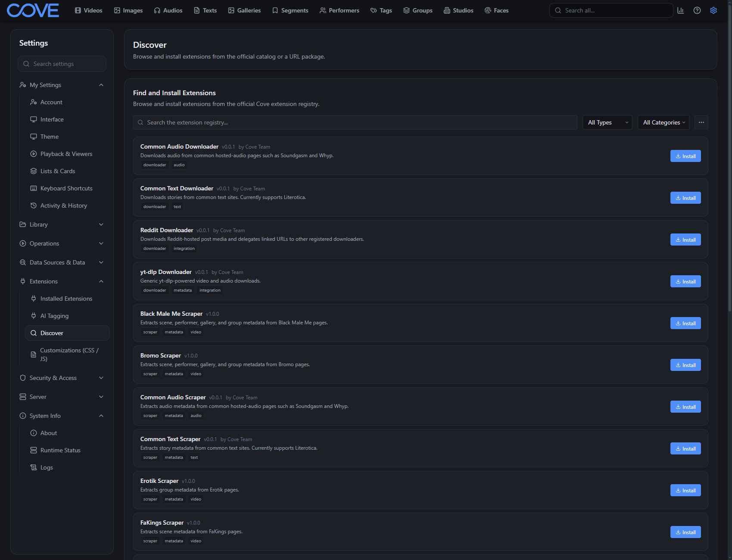Click the Common Audio Downloader title
The width and height of the screenshot is (732, 560).
(180, 146)
